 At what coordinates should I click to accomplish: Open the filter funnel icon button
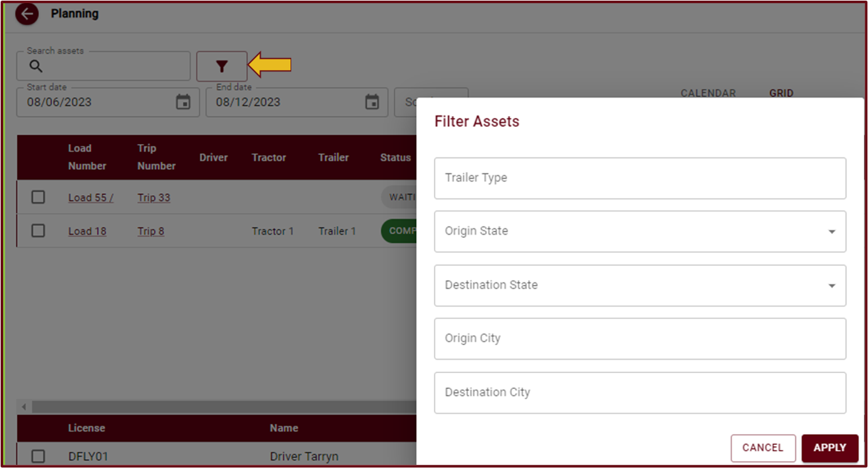coord(221,66)
